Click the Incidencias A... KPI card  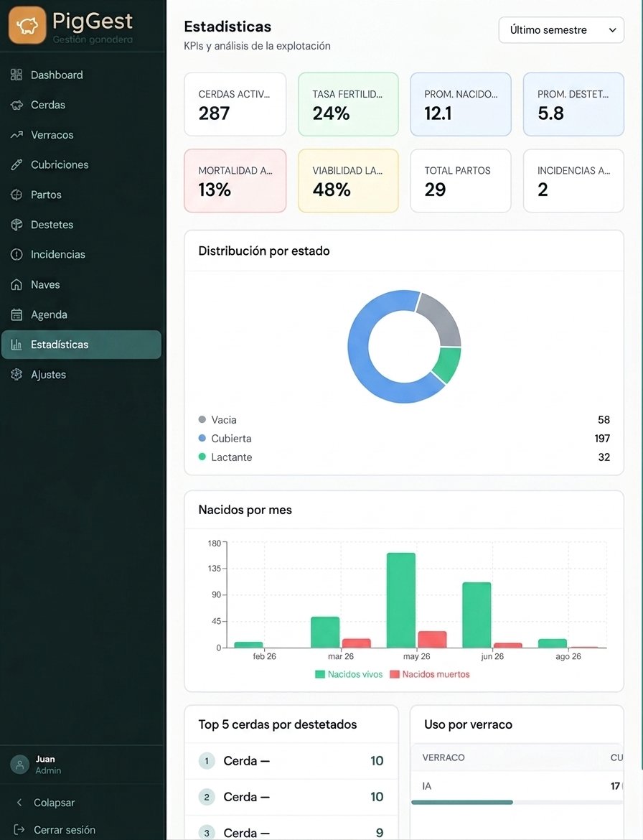573,180
